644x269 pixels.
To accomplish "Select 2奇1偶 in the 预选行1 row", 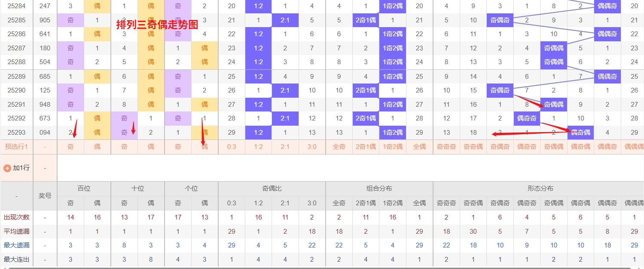I will coord(366,147).
